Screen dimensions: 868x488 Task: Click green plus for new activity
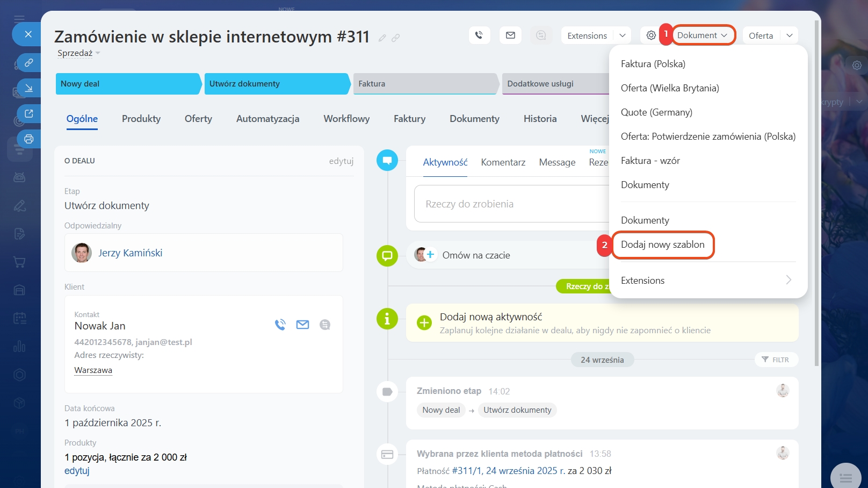[424, 322]
